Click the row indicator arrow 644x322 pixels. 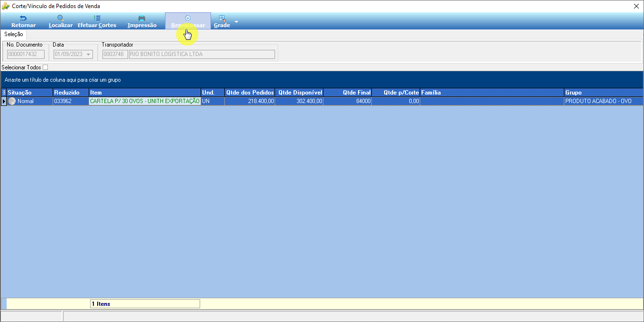pyautogui.click(x=4, y=101)
